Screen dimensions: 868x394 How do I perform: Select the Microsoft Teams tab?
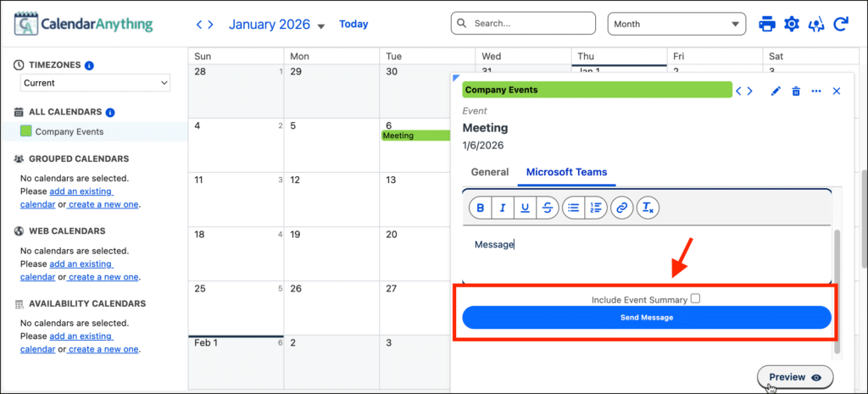566,172
